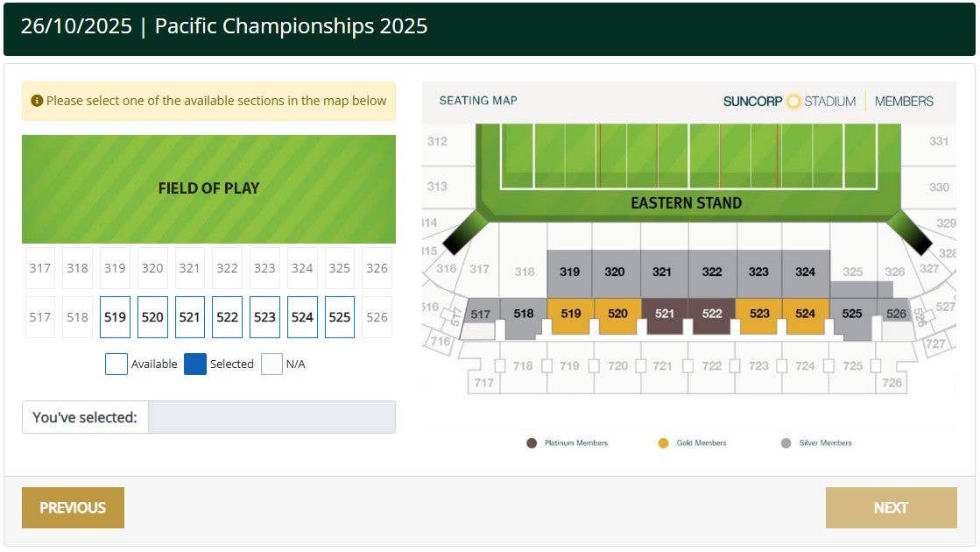This screenshot has width=980, height=552.
Task: Click the Available legend box
Action: pos(116,364)
